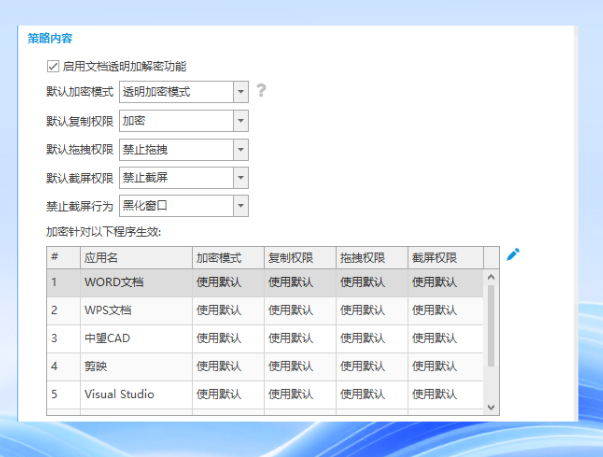The image size is (603, 457).
Task: Select the WPS文档 row name
Action: [x=108, y=310]
